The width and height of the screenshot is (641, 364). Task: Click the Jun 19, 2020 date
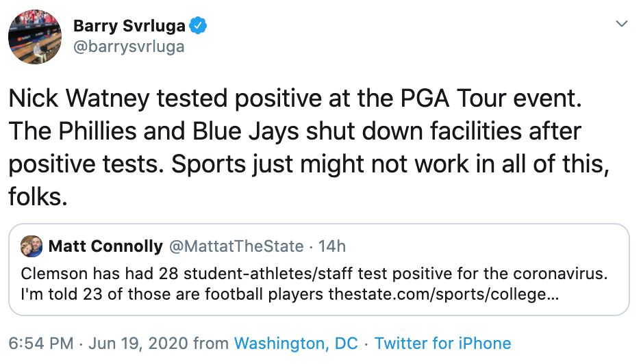[140, 343]
